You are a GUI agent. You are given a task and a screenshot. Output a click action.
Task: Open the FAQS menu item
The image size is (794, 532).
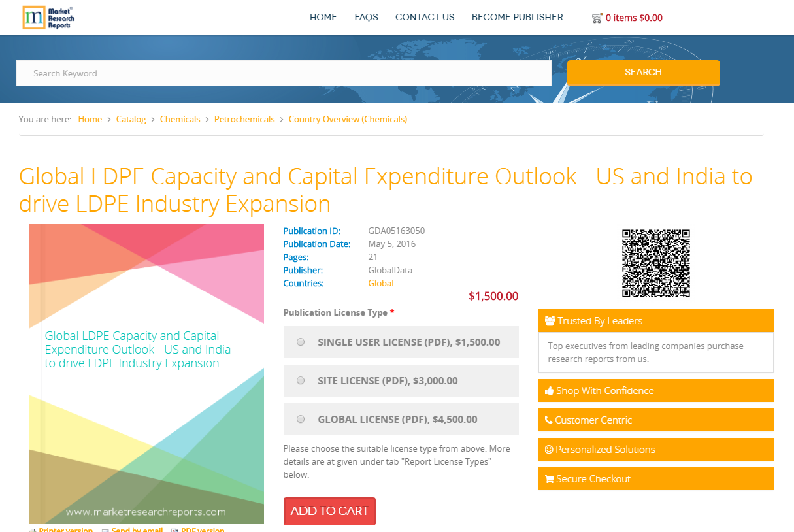(x=366, y=17)
